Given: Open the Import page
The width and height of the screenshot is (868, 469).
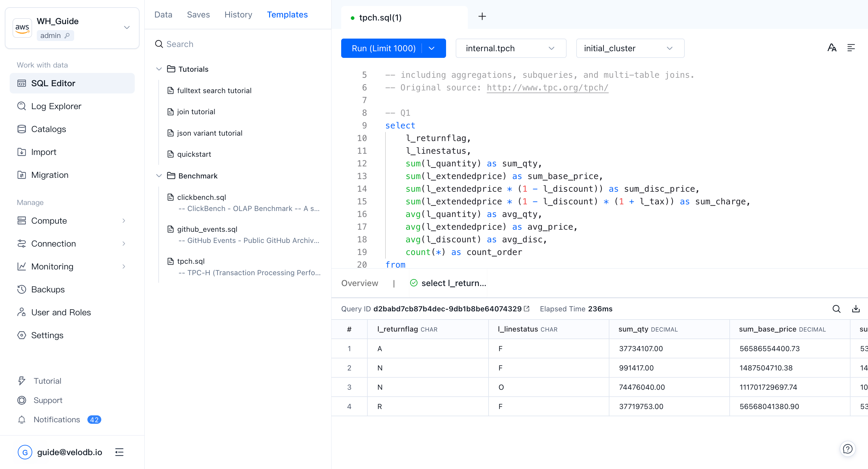Looking at the screenshot, I should click(43, 152).
